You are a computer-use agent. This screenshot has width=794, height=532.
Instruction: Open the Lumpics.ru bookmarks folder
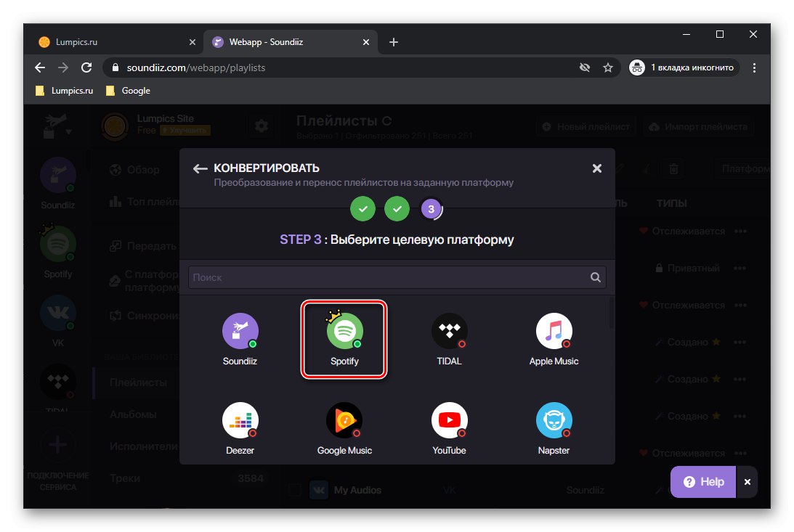click(x=65, y=91)
